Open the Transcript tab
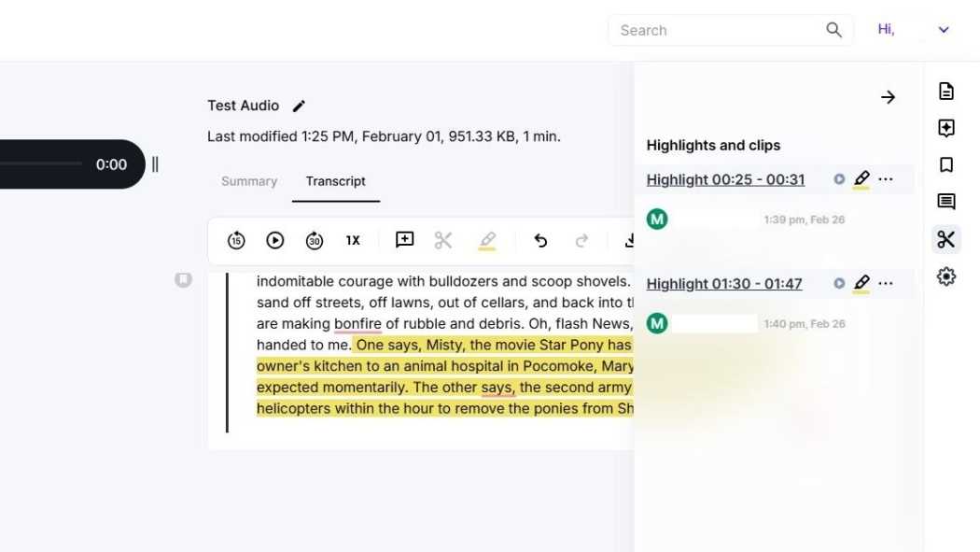The width and height of the screenshot is (980, 552). tap(336, 181)
